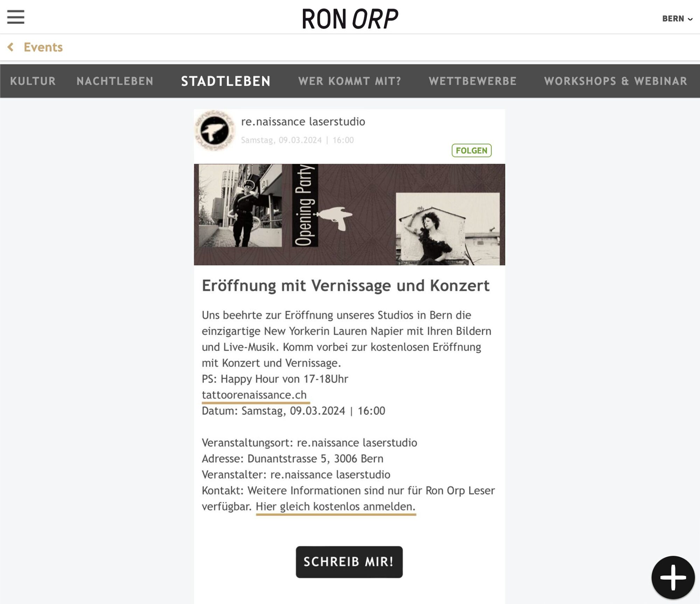This screenshot has height=604, width=700.
Task: Open the re.naissance laserstudio profile name
Action: (x=303, y=121)
